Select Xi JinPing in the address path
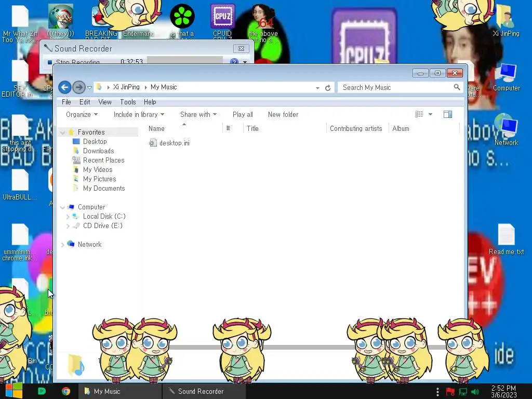This screenshot has width=532, height=399. [126, 87]
